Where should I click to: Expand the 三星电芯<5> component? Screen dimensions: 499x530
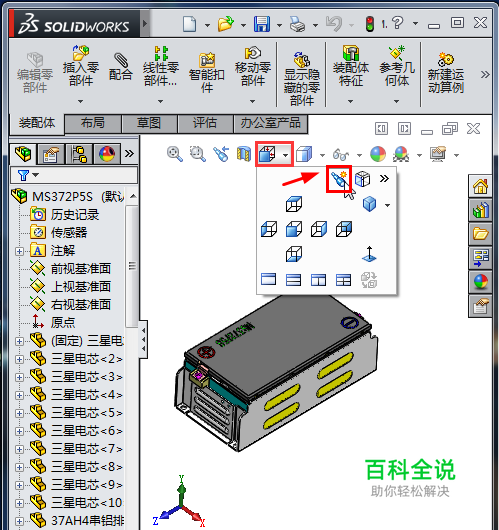tap(19, 413)
